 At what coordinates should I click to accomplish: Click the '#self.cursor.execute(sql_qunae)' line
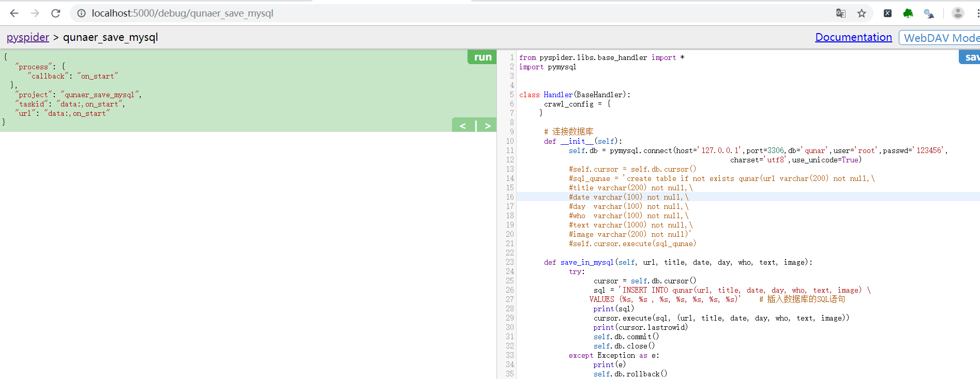coord(632,244)
